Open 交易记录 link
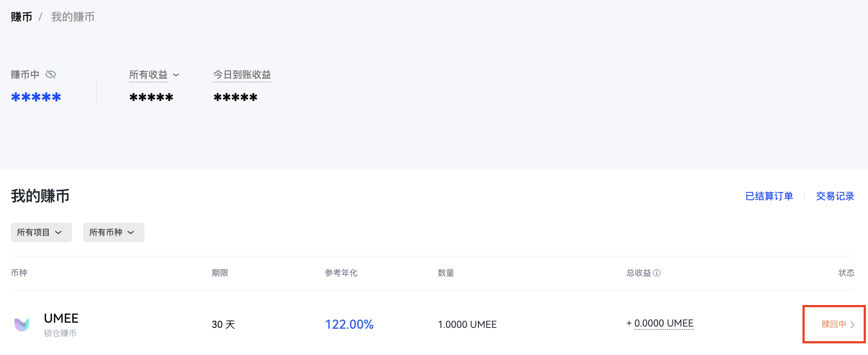This screenshot has width=868, height=355. pyautogui.click(x=835, y=196)
